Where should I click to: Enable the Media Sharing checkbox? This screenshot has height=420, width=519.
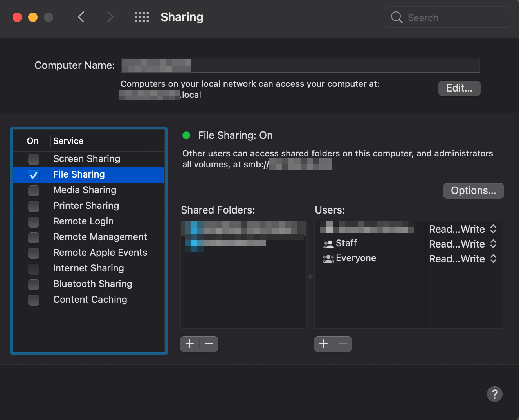click(34, 190)
